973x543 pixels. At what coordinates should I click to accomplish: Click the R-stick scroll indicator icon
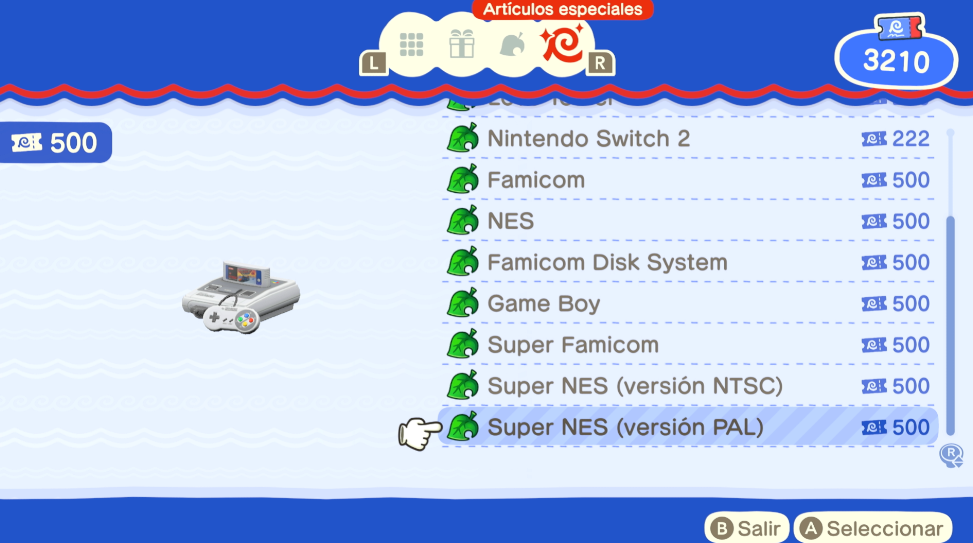tap(951, 455)
